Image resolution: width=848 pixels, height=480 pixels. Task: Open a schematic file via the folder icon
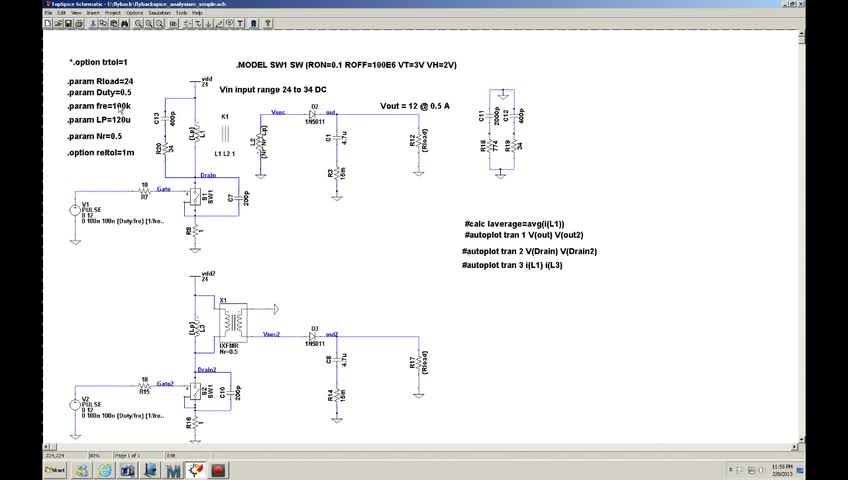pos(58,23)
